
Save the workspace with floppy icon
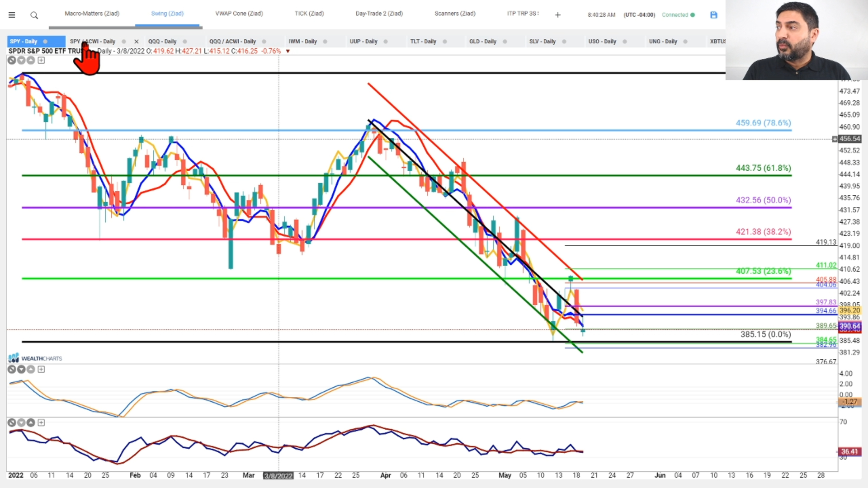(x=714, y=15)
